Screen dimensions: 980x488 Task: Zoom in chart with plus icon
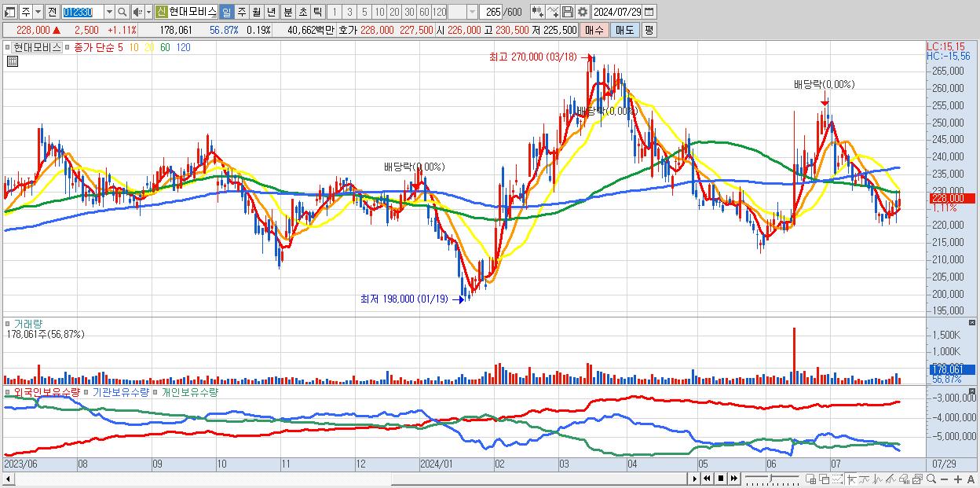958,479
